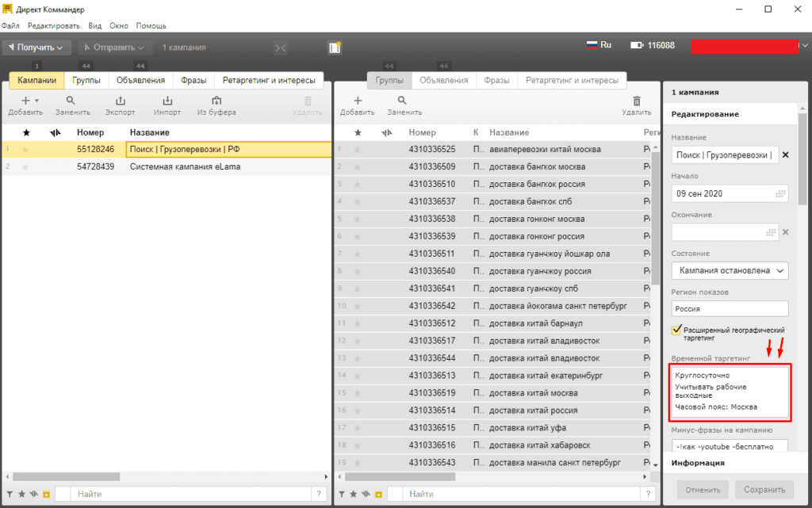Open Состояние dropdown Кампания остановлена
The height and width of the screenshot is (508, 812).
click(730, 270)
